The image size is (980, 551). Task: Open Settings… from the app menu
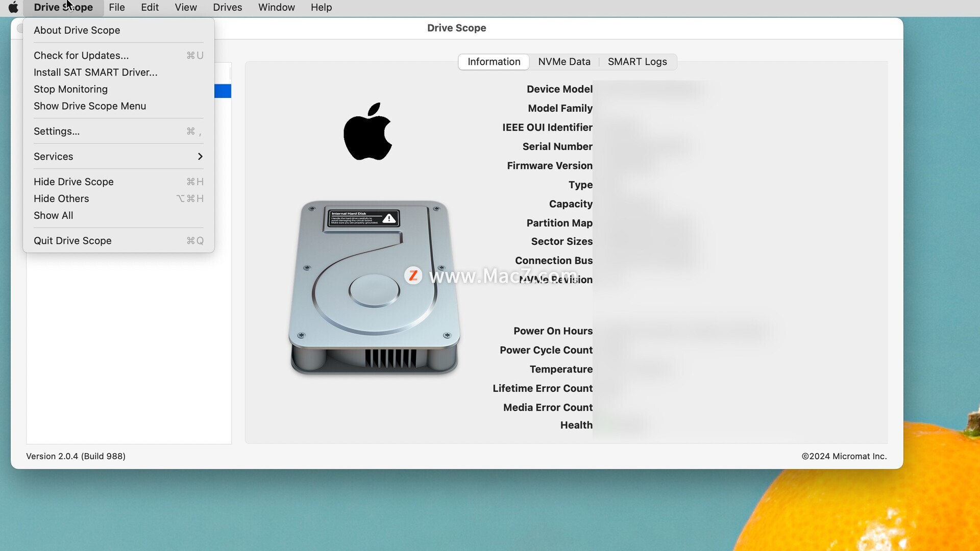(57, 131)
